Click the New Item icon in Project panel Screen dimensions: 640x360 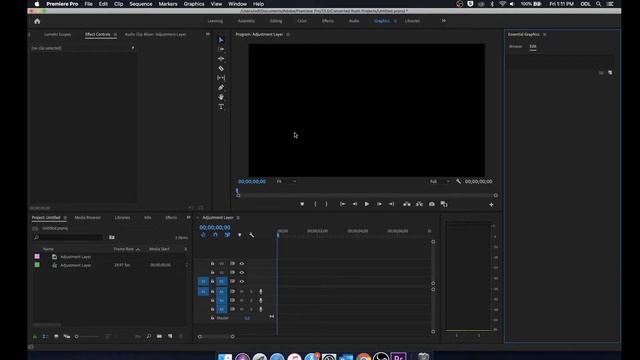pos(170,336)
